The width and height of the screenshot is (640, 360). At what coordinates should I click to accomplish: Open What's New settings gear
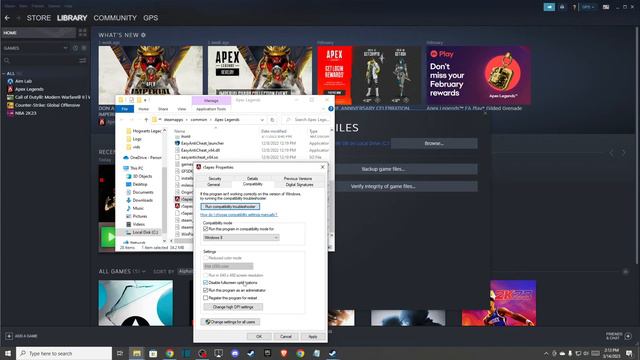143,35
